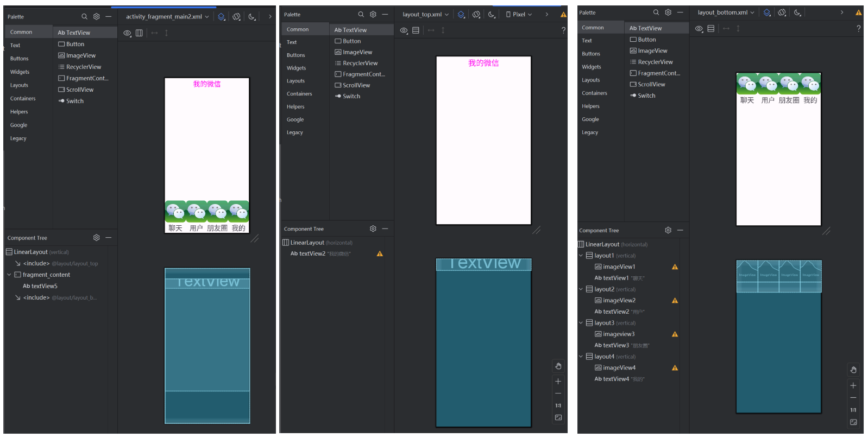
Task: Toggle view options eye in layout_top window
Action: [x=404, y=30]
